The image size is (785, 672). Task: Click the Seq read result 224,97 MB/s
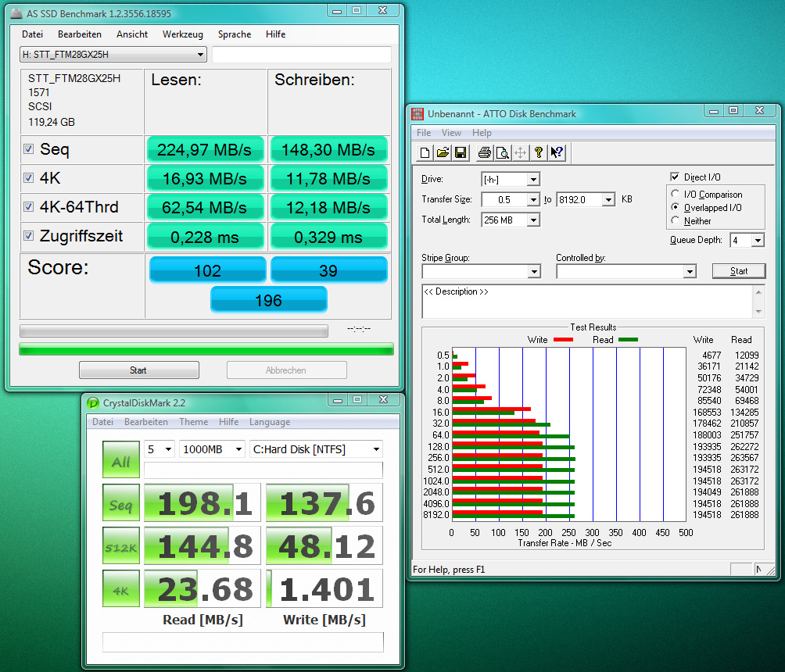point(205,149)
